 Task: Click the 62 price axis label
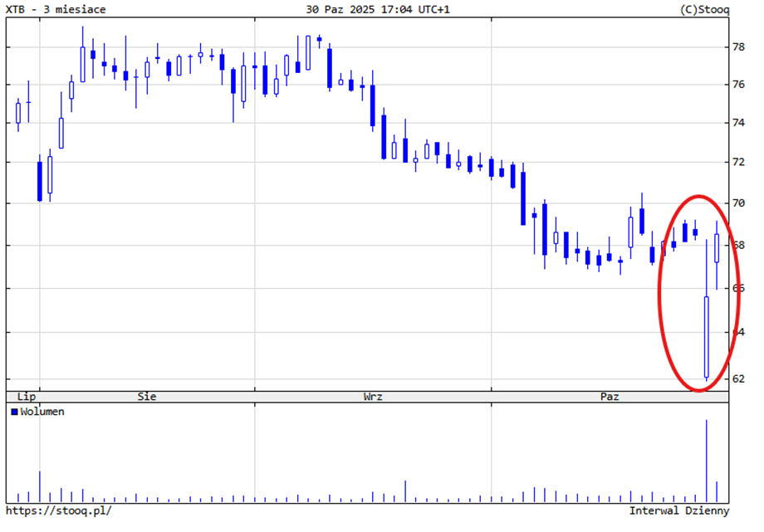737,378
